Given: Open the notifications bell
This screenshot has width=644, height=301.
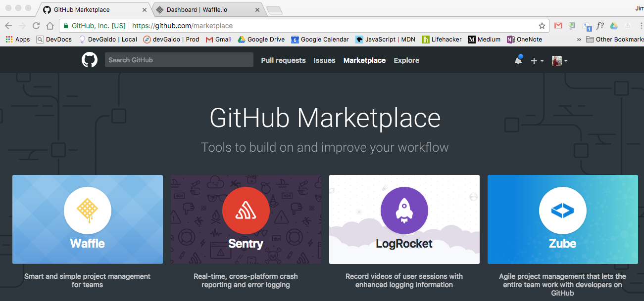Looking at the screenshot, I should click(518, 60).
